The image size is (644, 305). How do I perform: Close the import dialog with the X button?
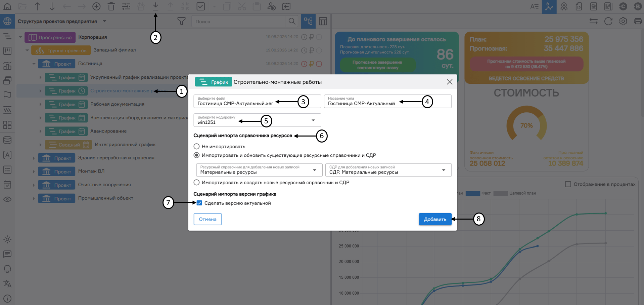click(450, 82)
